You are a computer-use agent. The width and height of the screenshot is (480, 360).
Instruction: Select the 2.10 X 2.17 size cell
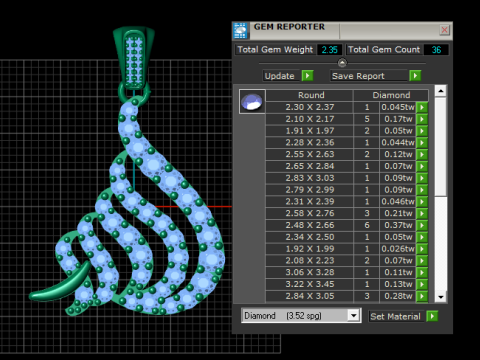[309, 119]
